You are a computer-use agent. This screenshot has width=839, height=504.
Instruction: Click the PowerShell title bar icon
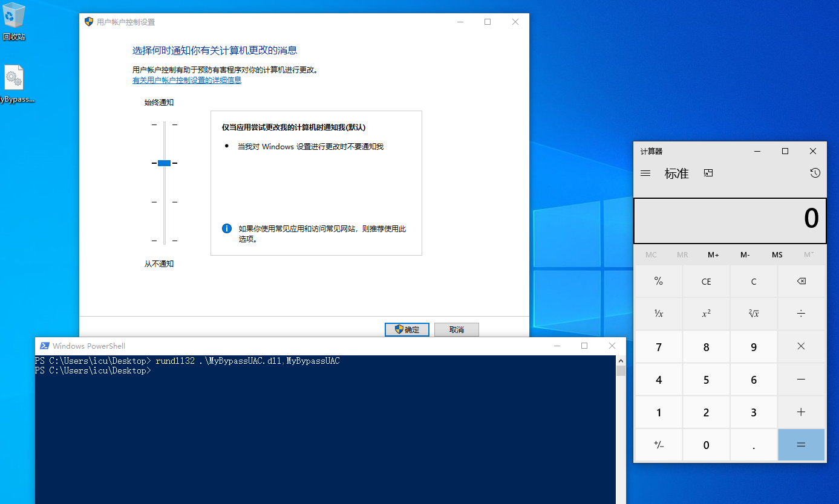point(44,346)
